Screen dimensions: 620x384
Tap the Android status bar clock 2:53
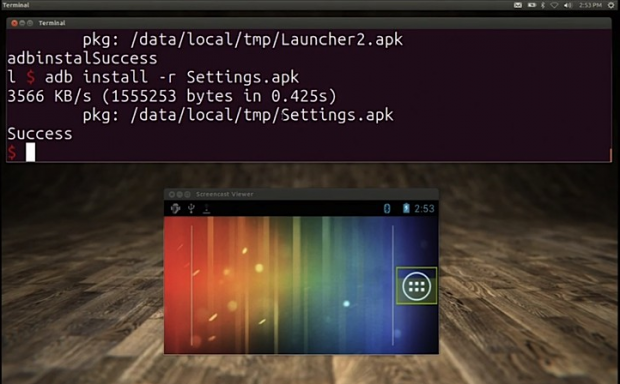pos(424,208)
